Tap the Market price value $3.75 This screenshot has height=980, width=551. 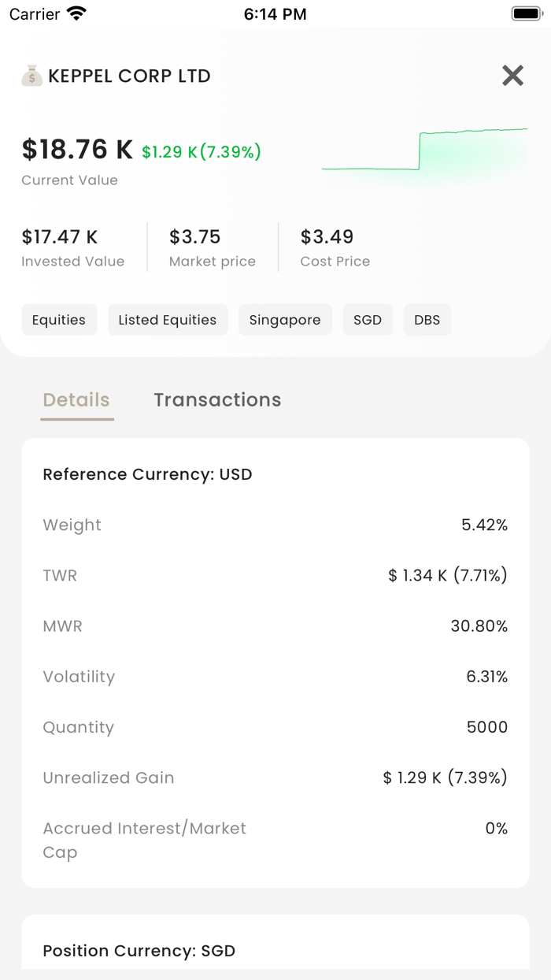(195, 236)
